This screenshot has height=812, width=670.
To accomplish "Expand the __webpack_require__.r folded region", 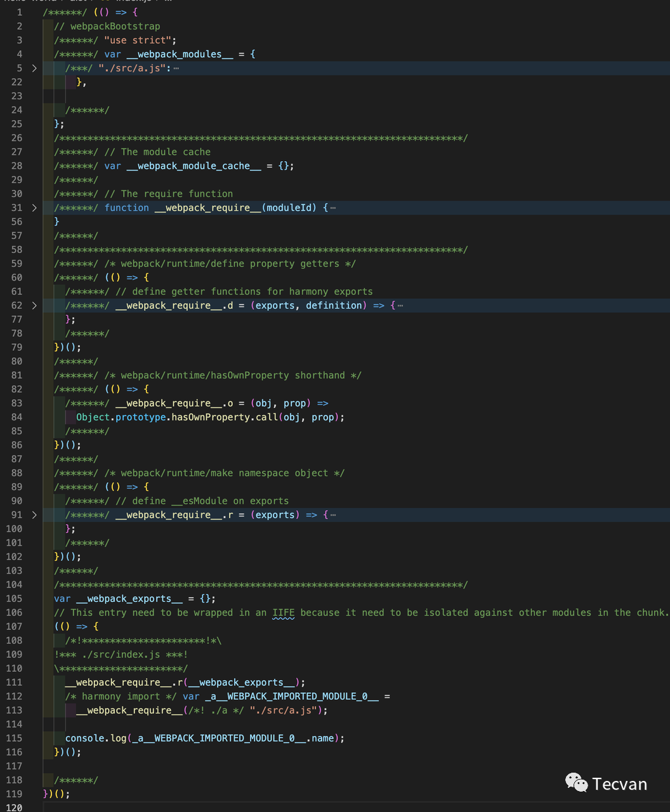I will click(x=35, y=514).
